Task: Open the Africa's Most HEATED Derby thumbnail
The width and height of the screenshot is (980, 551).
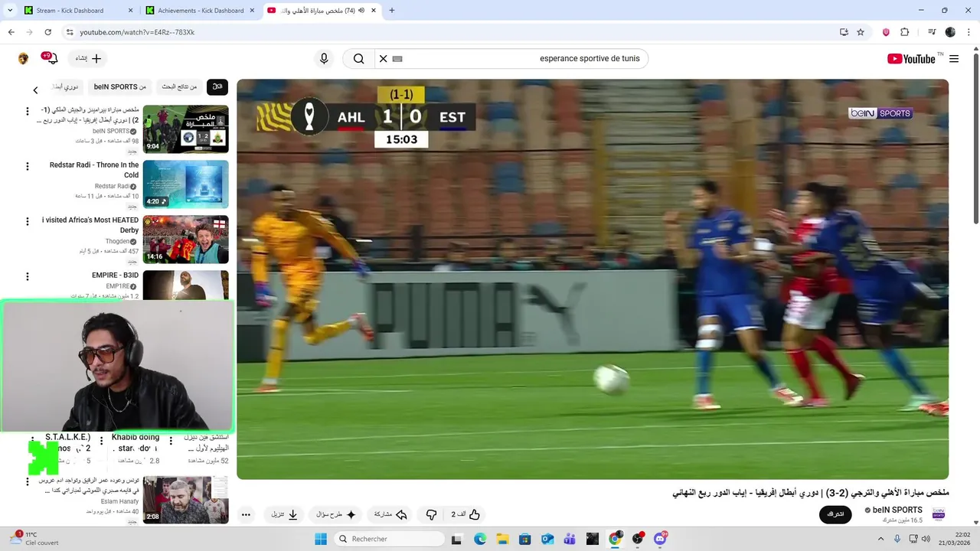Action: point(186,239)
